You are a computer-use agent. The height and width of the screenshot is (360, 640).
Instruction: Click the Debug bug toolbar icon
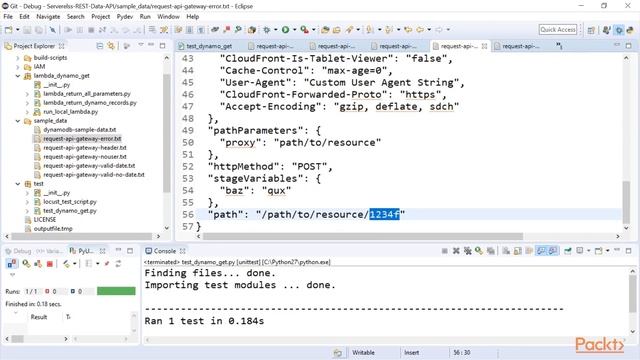267,30
